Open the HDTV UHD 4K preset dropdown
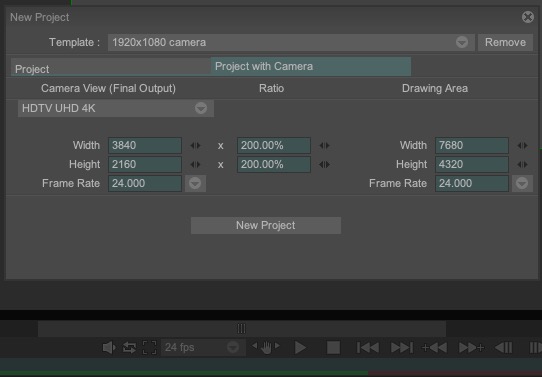Viewport: 542px width, 377px height. (x=116, y=108)
